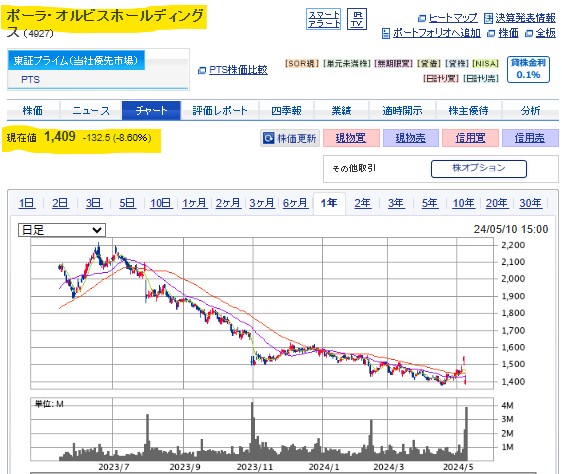This screenshot has height=474, width=562.
Task: Set chart period to 1日
Action: [x=27, y=203]
